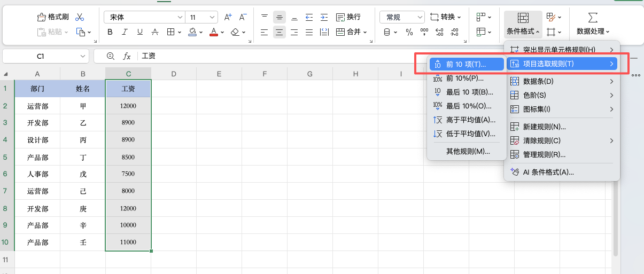Viewport: 644px width, 274px height.
Task: Select Top 10 Items (前 10 项) rule
Action: click(467, 64)
